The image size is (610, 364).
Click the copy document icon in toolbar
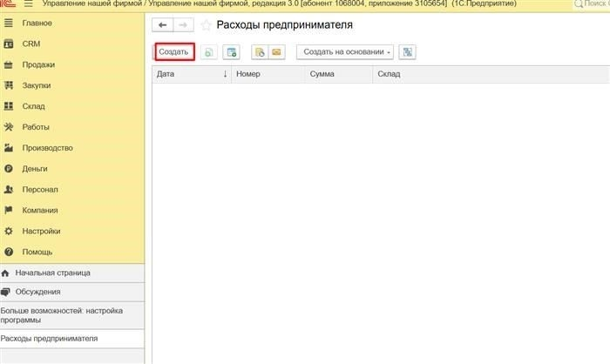click(209, 52)
